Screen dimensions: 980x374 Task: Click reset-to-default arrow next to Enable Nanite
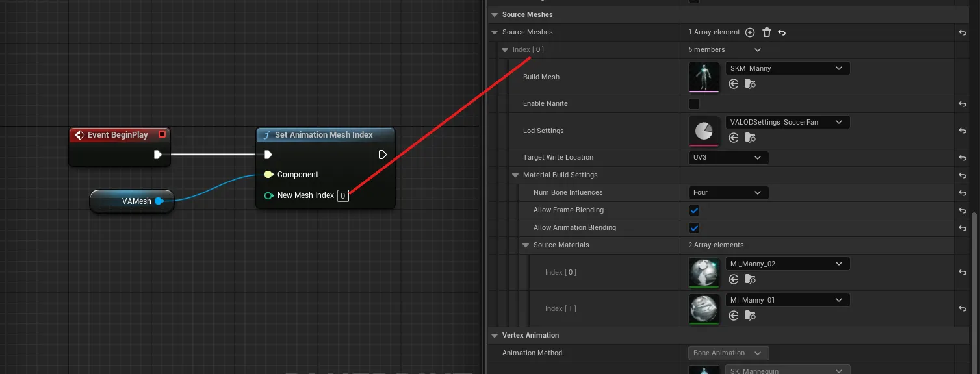[x=962, y=104]
